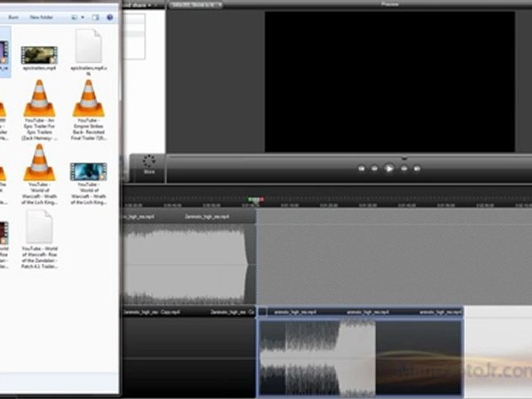Click the timeline playhead marker
Screen dimensions: 532x399
255,200
